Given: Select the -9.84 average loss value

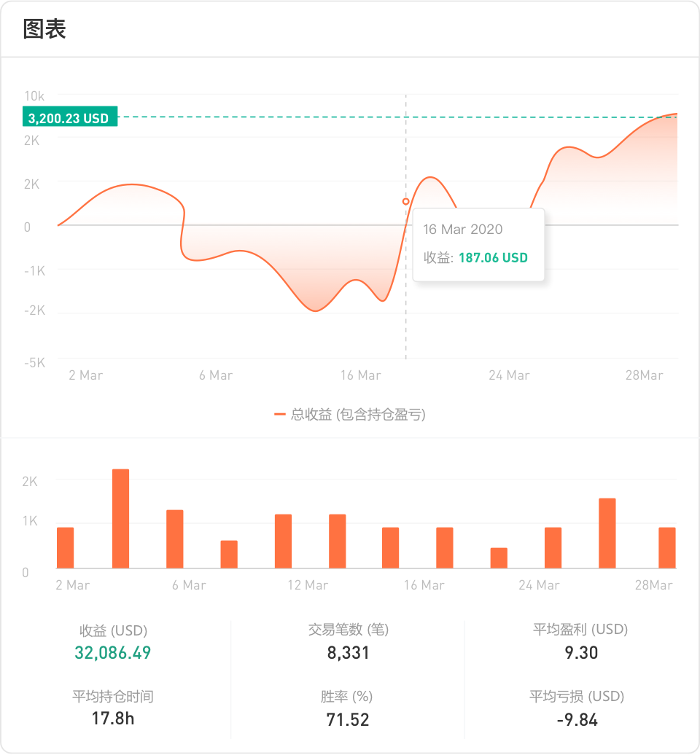Looking at the screenshot, I should tap(577, 720).
